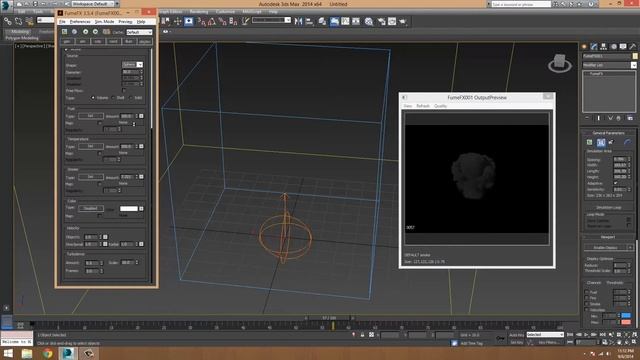Switch to the sim tab in FumeFX
640x360 pixels.
coord(82,41)
